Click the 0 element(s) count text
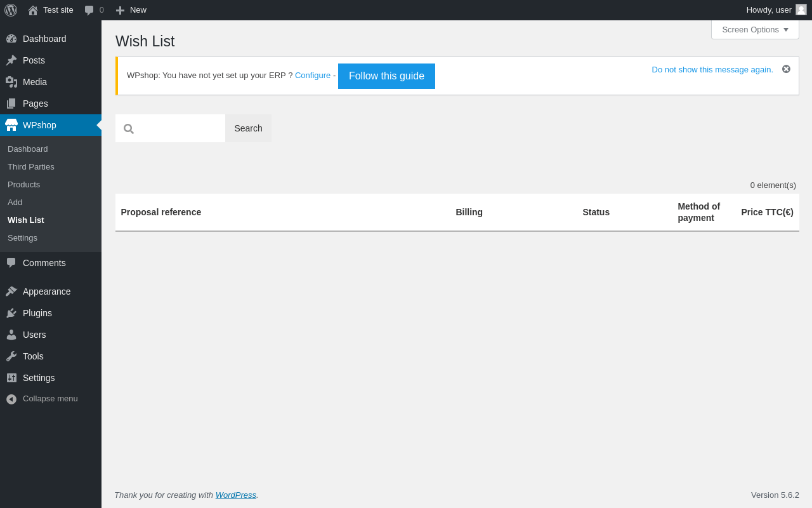This screenshot has height=508, width=812. [x=773, y=185]
